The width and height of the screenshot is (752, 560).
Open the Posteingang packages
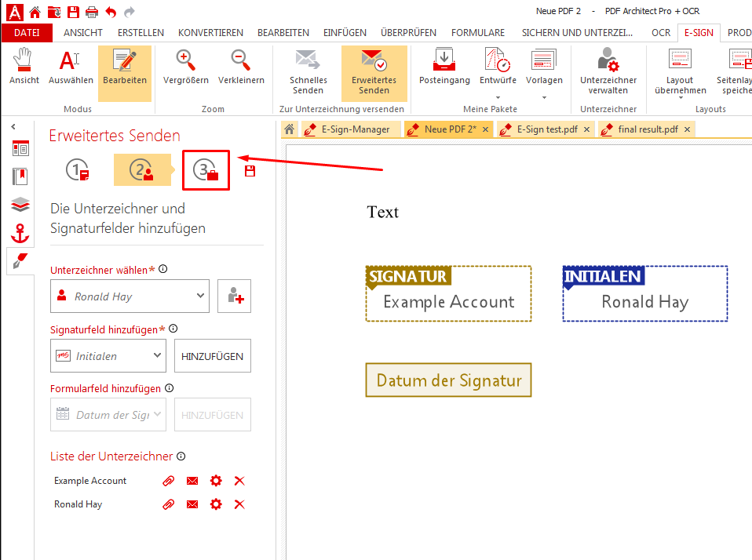(x=444, y=67)
